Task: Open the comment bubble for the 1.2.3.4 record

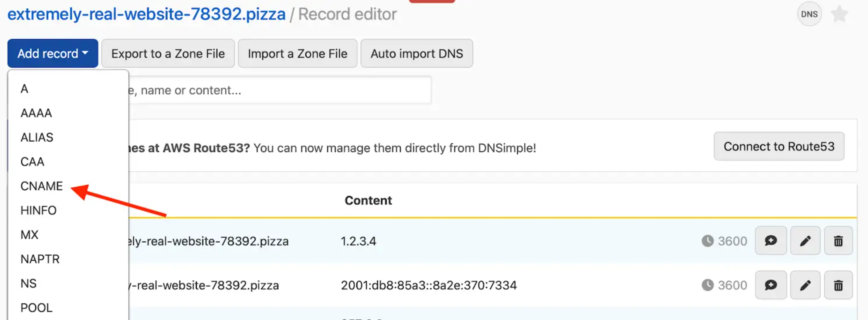Action: click(x=771, y=241)
